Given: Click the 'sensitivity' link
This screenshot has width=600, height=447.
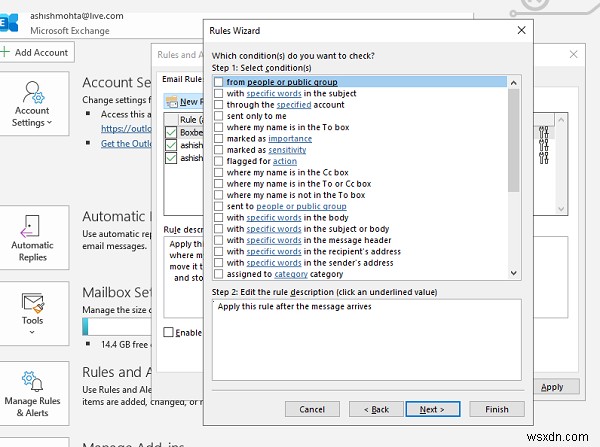Looking at the screenshot, I should [287, 150].
